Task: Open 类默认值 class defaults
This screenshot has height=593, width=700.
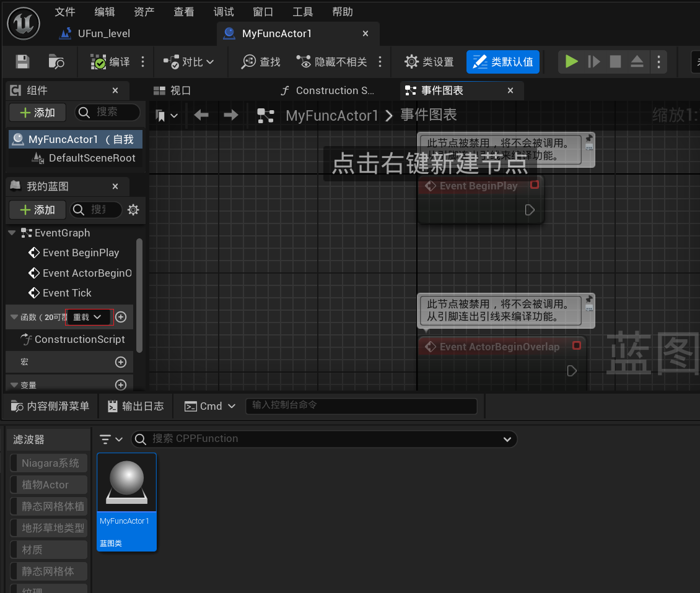Action: point(502,61)
